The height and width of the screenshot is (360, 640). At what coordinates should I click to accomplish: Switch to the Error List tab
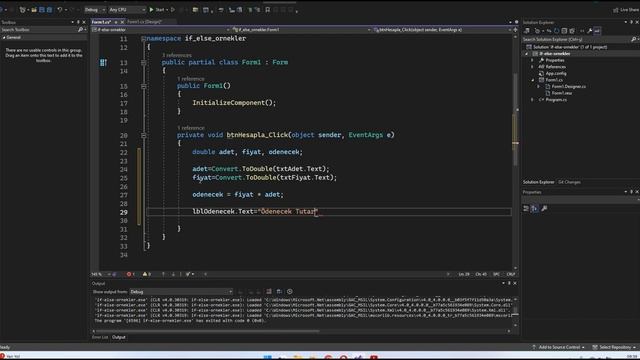click(x=100, y=337)
